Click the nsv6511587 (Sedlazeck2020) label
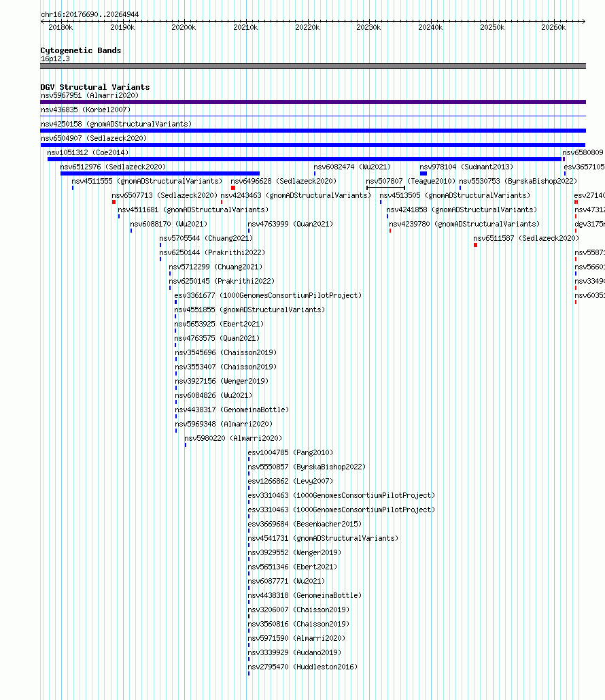Image resolution: width=605 pixels, height=700 pixels. coord(526,238)
